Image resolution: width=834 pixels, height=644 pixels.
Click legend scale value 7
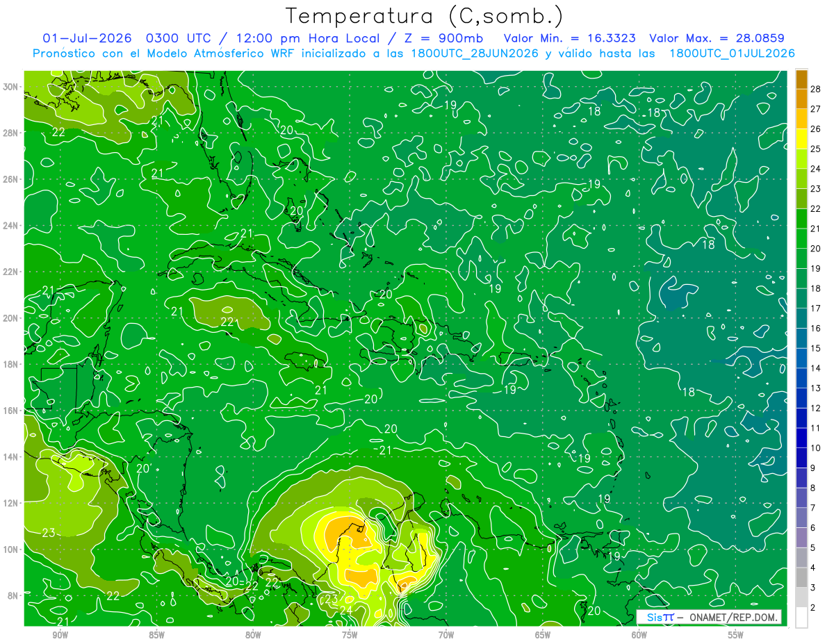tap(814, 509)
